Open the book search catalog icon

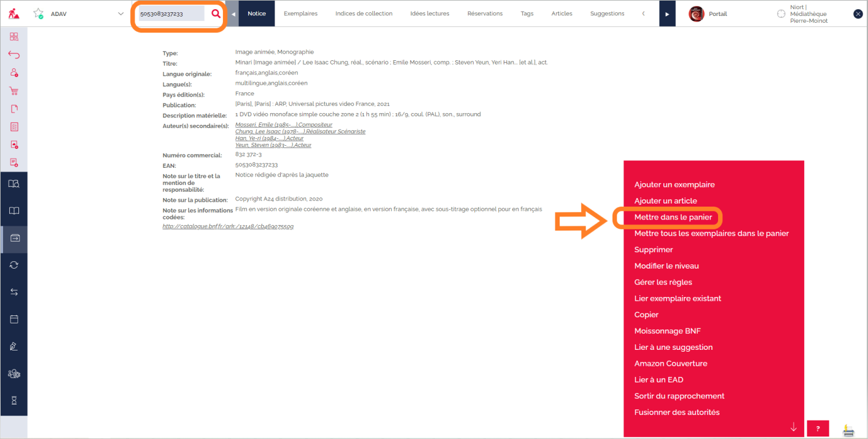tap(14, 184)
